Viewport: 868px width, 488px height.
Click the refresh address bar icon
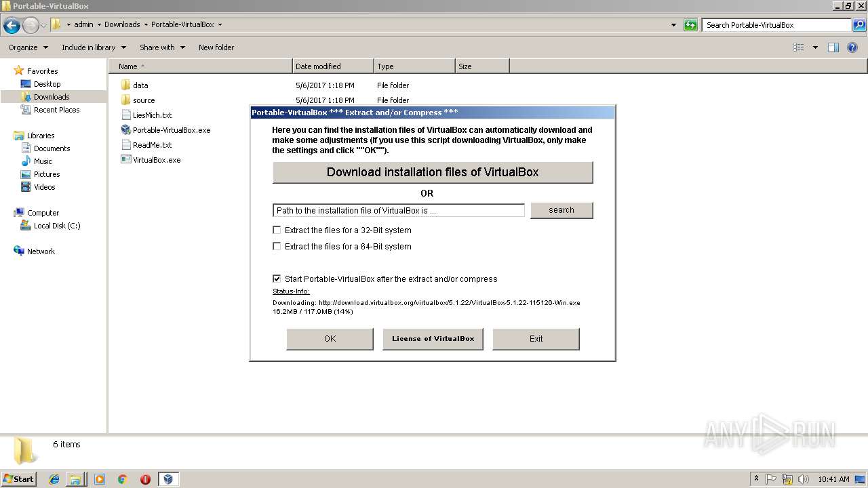(x=690, y=25)
